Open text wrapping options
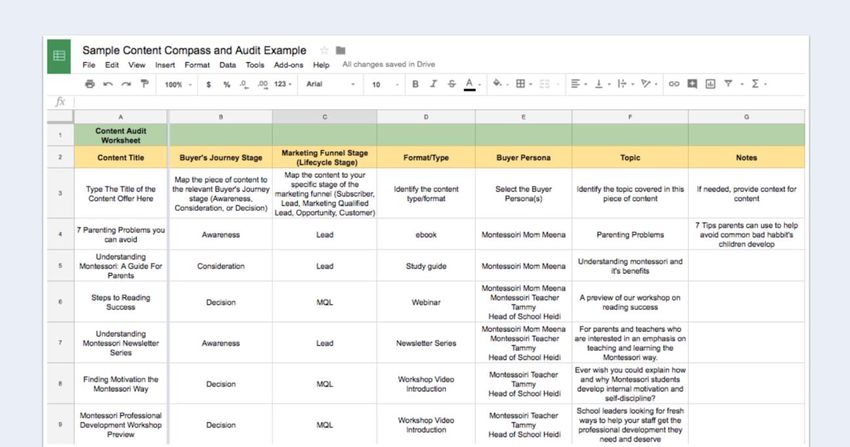The height and width of the screenshot is (447, 850). tap(622, 83)
